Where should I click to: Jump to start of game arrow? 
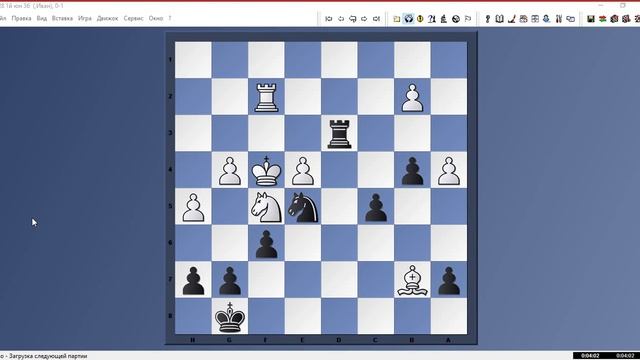(329, 19)
